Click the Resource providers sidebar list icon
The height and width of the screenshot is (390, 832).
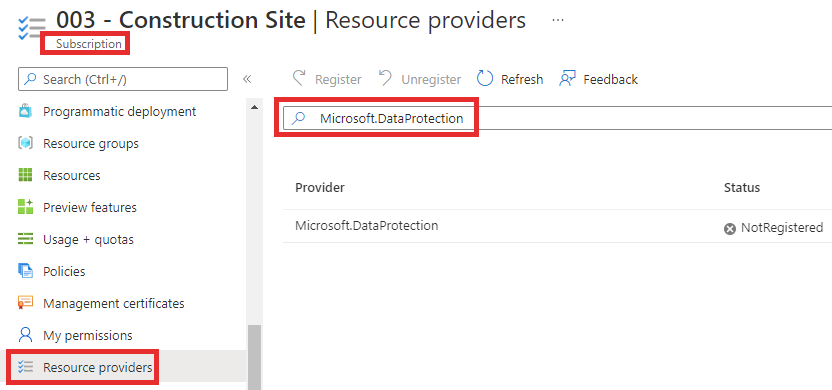[x=25, y=367]
